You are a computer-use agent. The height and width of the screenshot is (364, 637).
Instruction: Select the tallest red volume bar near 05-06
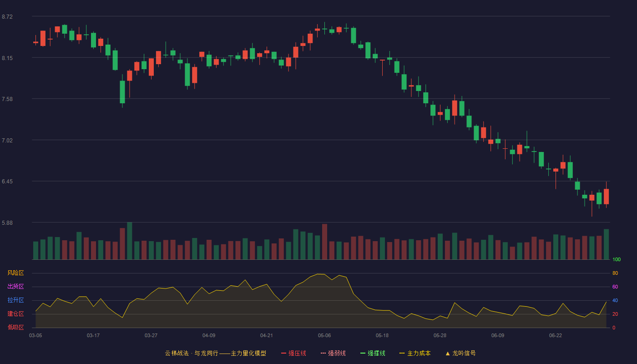tap(324, 242)
